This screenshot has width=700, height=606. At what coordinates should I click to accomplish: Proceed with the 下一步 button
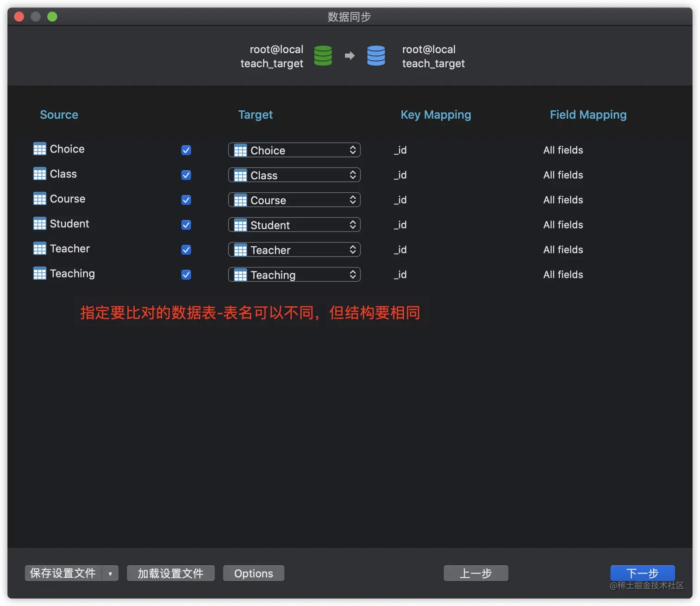[x=643, y=574]
